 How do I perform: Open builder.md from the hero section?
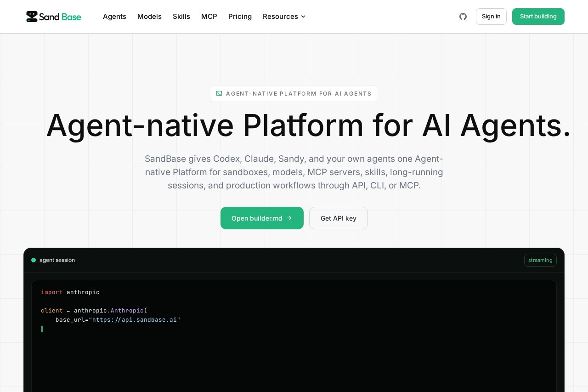point(262,218)
